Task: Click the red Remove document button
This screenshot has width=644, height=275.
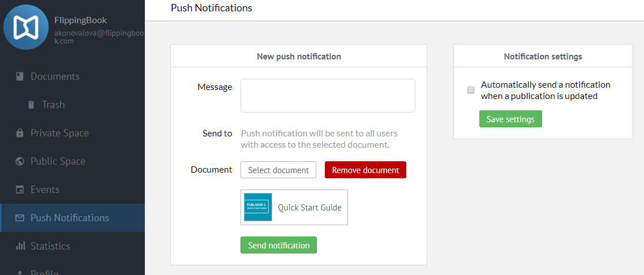Action: coord(365,170)
